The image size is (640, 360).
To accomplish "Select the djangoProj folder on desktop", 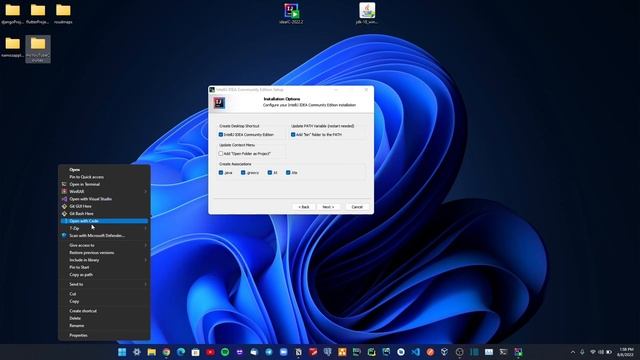I will click(13, 13).
